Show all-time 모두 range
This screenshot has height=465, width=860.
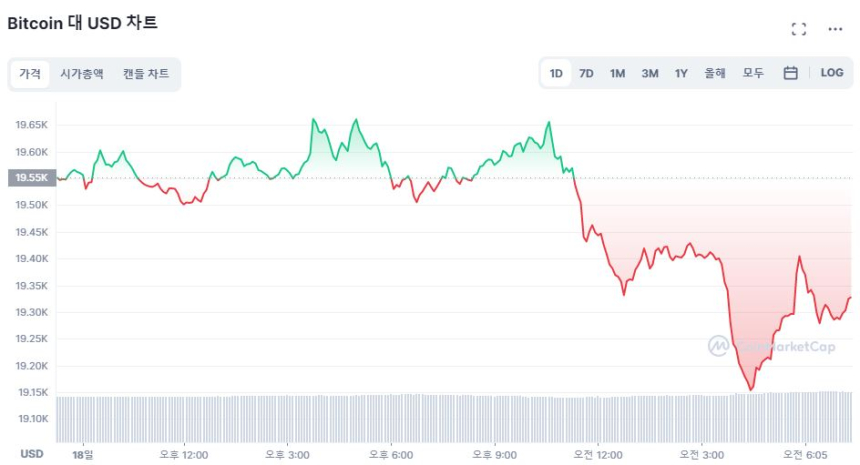pos(753,73)
